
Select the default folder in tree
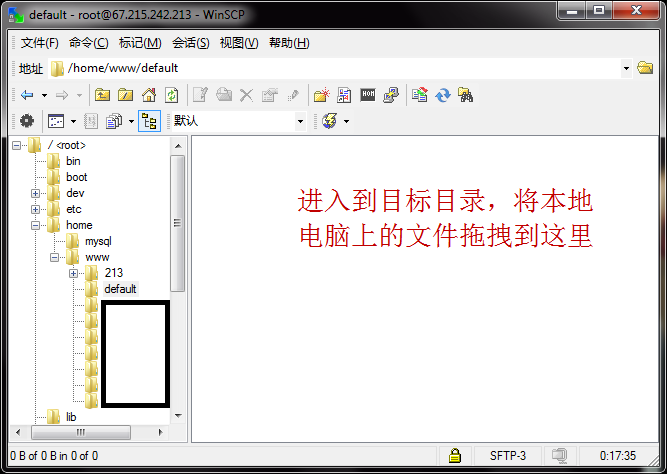pyautogui.click(x=120, y=289)
